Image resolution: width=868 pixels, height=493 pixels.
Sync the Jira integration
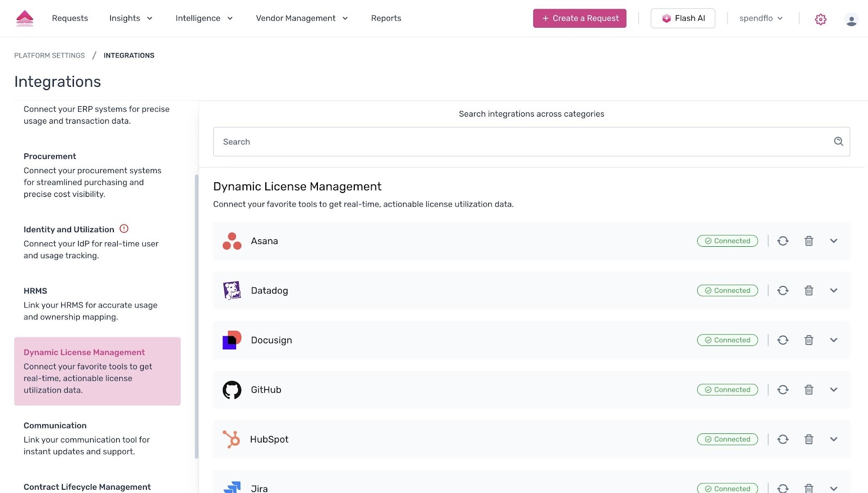click(x=782, y=488)
